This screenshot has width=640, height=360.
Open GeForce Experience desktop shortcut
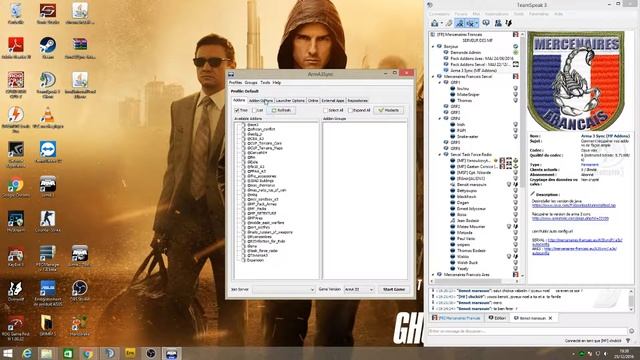tap(16, 154)
